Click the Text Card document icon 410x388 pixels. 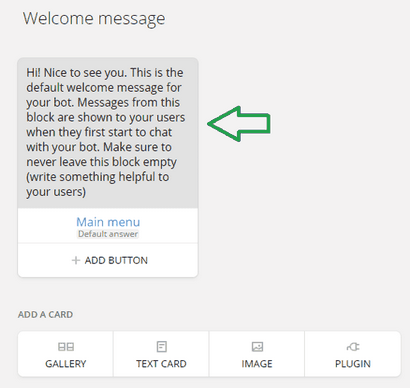162,347
